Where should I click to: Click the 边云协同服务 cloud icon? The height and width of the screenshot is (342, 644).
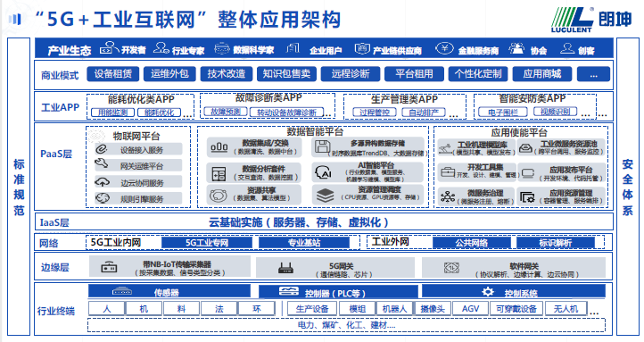[x=102, y=181]
